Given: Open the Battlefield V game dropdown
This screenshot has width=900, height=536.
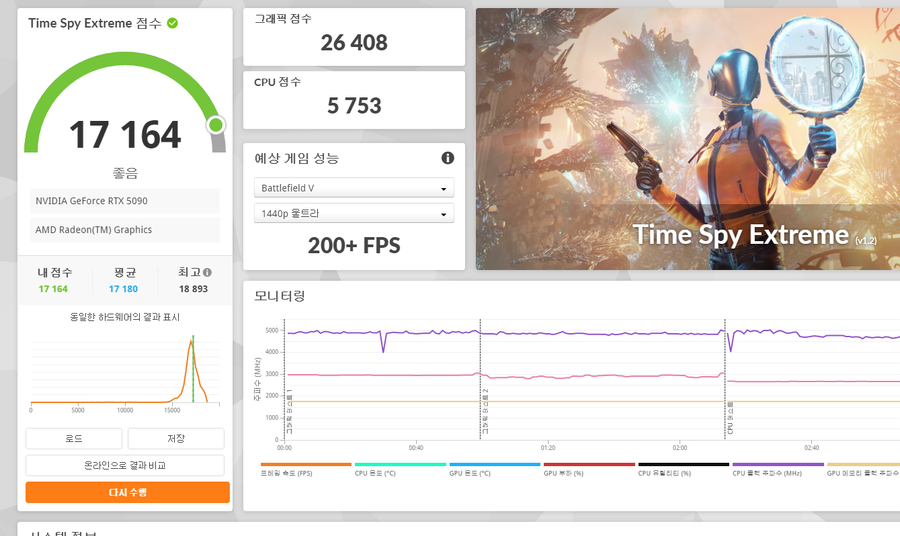Looking at the screenshot, I should click(354, 188).
